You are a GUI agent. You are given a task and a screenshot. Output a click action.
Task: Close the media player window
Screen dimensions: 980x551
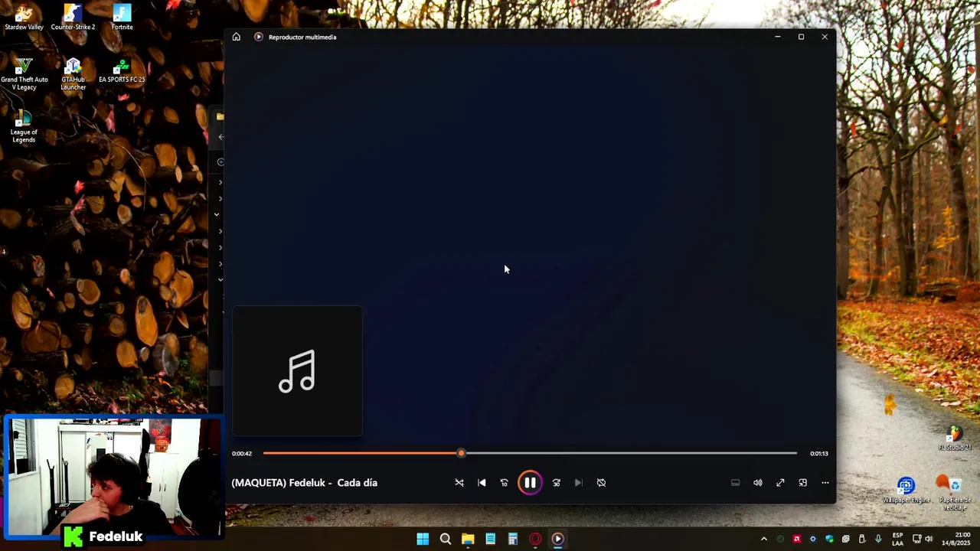click(x=825, y=37)
